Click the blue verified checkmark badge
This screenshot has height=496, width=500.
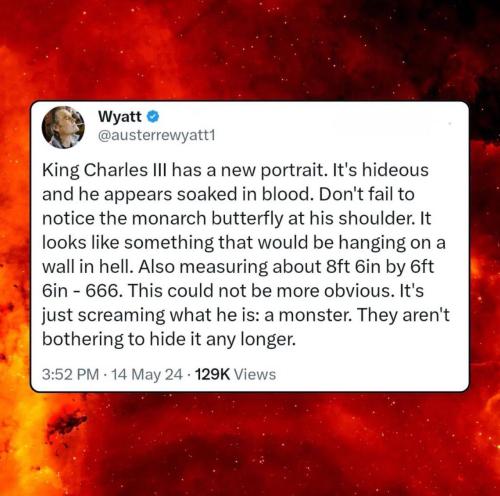click(153, 116)
